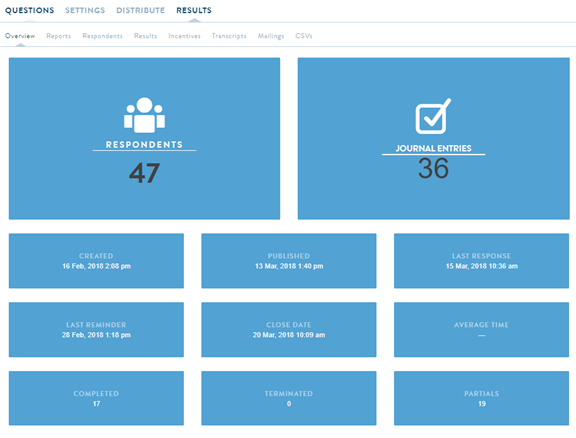Click the journal entries count 36
Viewport: 576px width, 438px height.
click(433, 168)
